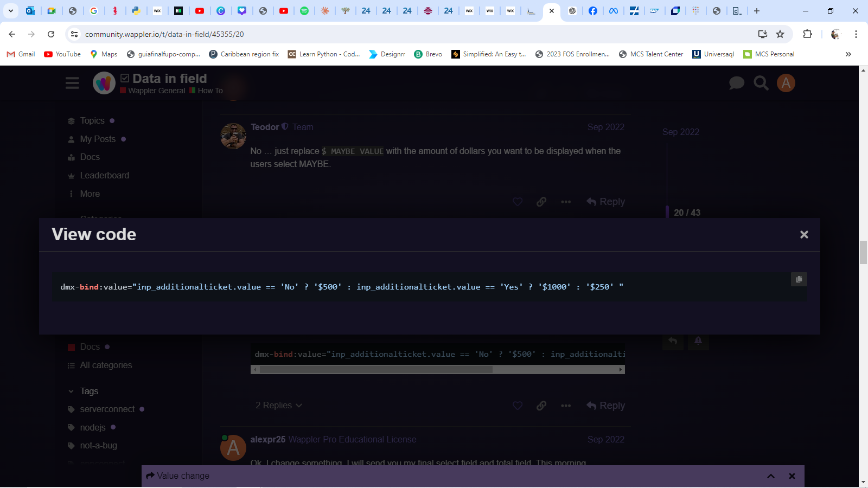
Task: Show hidden bookmarks with overflow chevron
Action: (x=848, y=54)
